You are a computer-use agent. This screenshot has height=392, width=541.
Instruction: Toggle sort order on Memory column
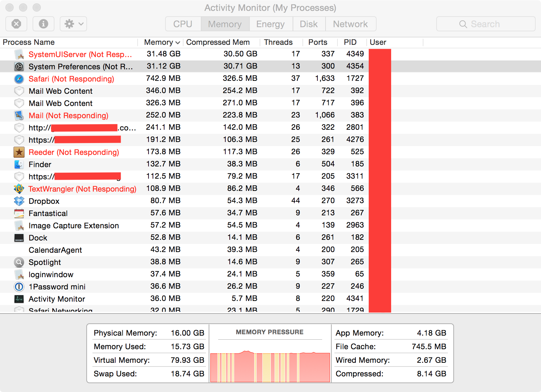click(x=161, y=42)
